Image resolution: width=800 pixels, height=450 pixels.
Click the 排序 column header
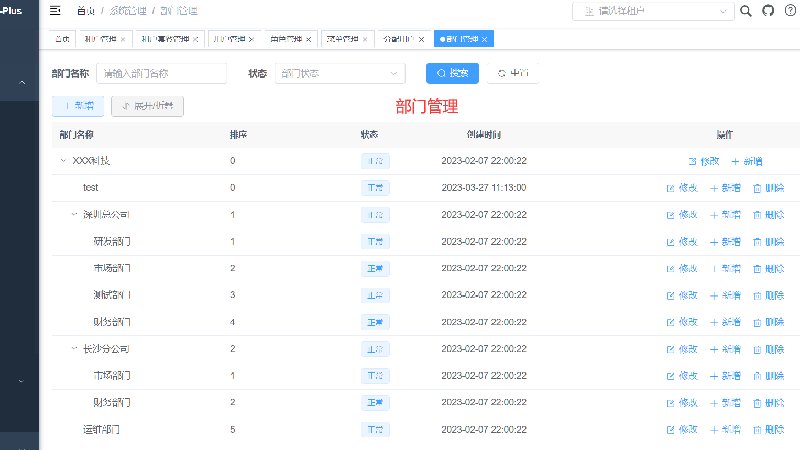tap(238, 135)
